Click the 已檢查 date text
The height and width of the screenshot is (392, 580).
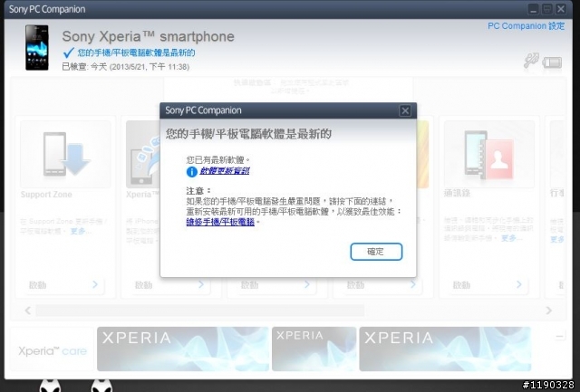coord(126,67)
